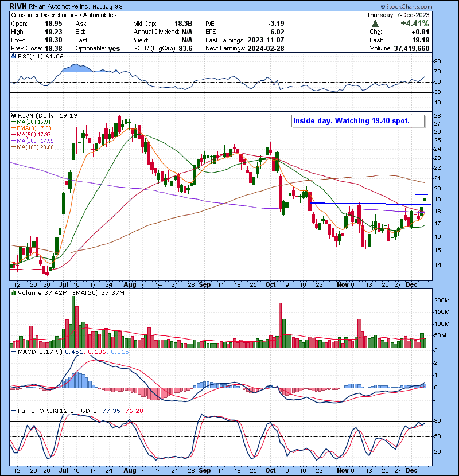Click the SCTR (LrgCap) value 83.6

(185, 49)
